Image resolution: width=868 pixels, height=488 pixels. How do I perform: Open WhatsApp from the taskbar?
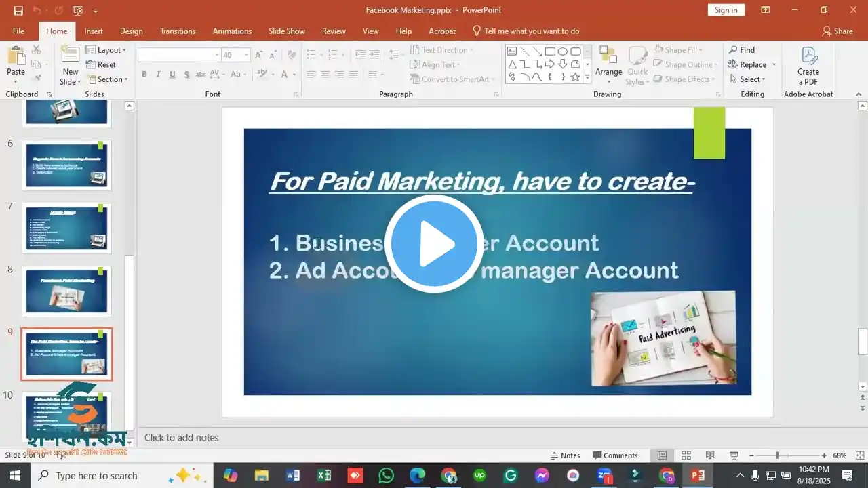[x=386, y=476]
